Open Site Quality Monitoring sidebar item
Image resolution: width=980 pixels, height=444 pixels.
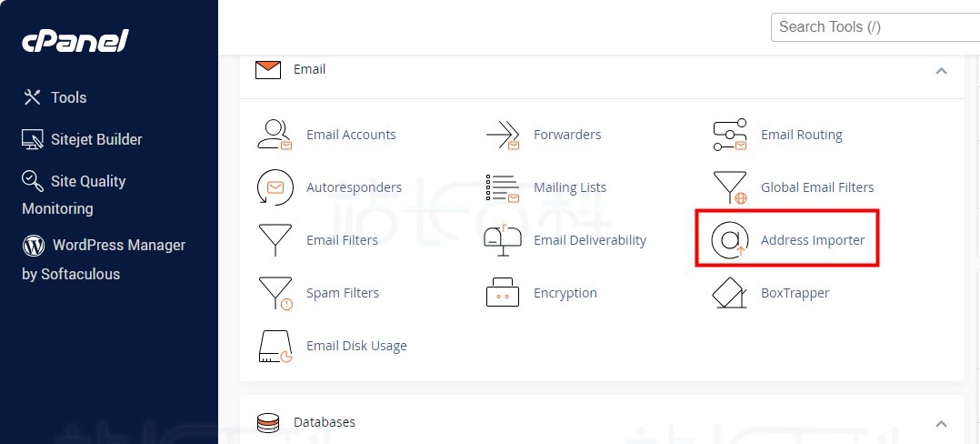pyautogui.click(x=74, y=195)
